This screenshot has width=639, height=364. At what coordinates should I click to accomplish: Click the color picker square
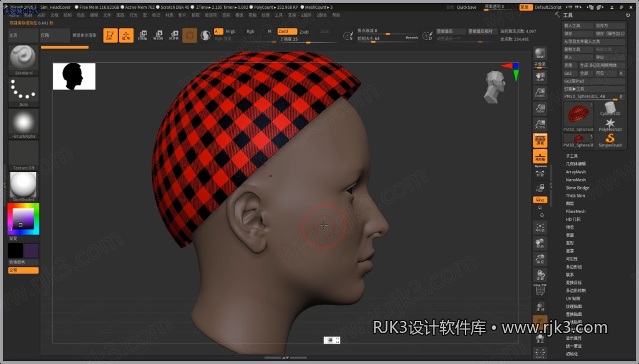click(x=23, y=219)
